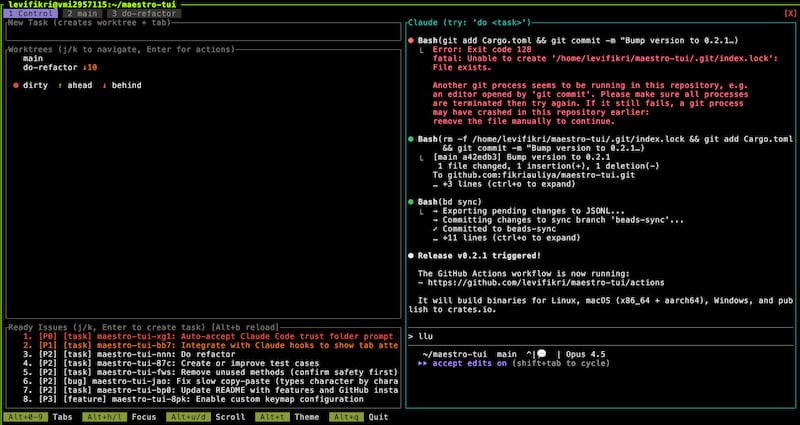Select issue maestro-tui-bp0 Update README
This screenshot has height=425, width=800.
pos(210,390)
